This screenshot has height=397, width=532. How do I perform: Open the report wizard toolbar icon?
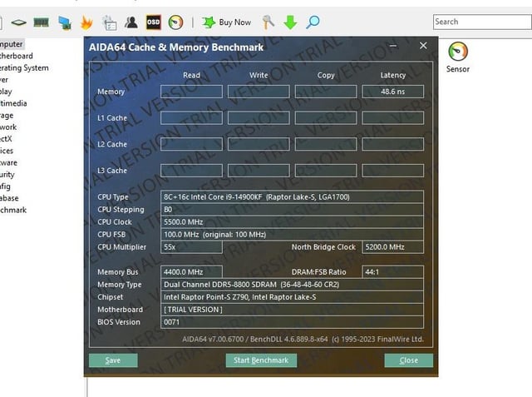tap(109, 22)
